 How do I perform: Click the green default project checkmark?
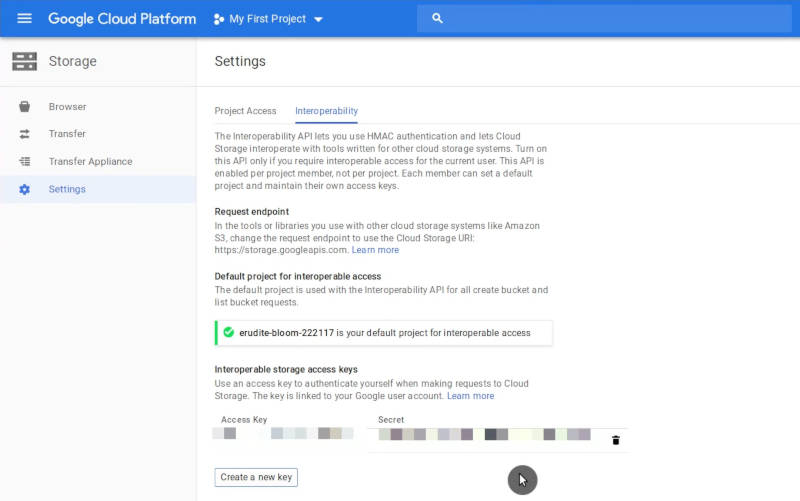[229, 333]
